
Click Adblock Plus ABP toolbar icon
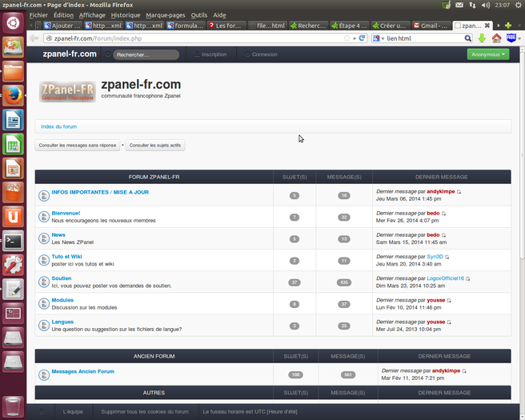tap(511, 38)
